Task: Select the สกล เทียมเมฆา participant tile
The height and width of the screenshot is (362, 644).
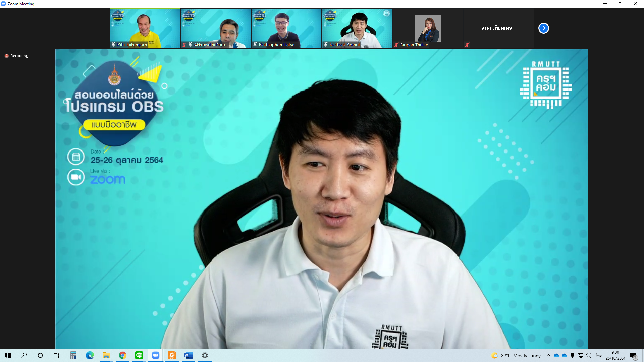Action: click(x=498, y=28)
